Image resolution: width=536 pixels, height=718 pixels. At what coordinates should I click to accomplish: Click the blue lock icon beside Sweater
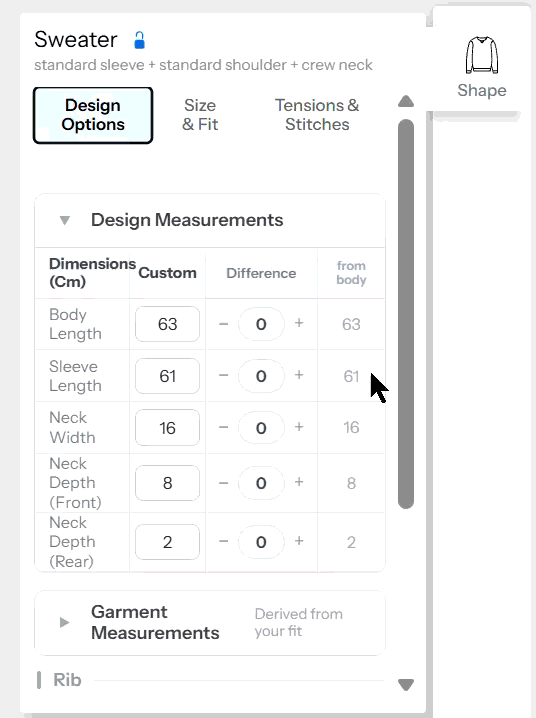coord(140,40)
